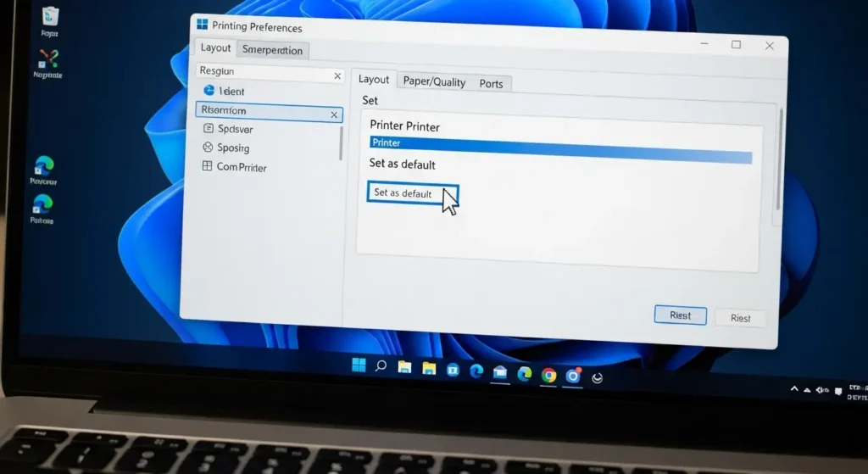This screenshot has height=474, width=868.
Task: Open the inner Layout tab beside Paper/Quality
Action: click(374, 79)
